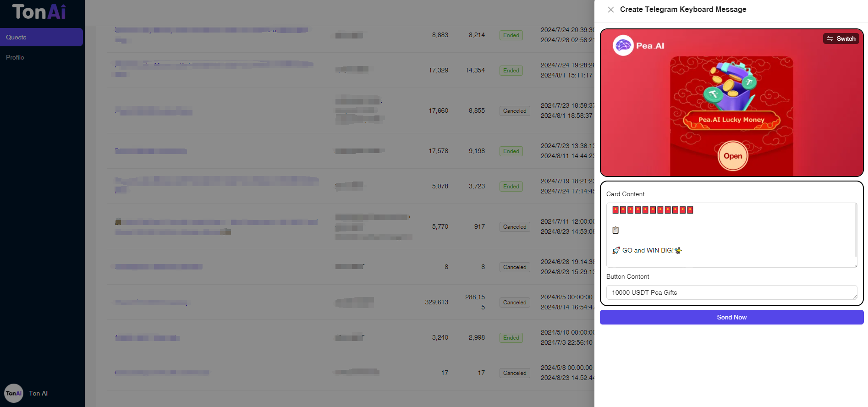
Task: Open Quests in the sidebar
Action: pos(41,37)
